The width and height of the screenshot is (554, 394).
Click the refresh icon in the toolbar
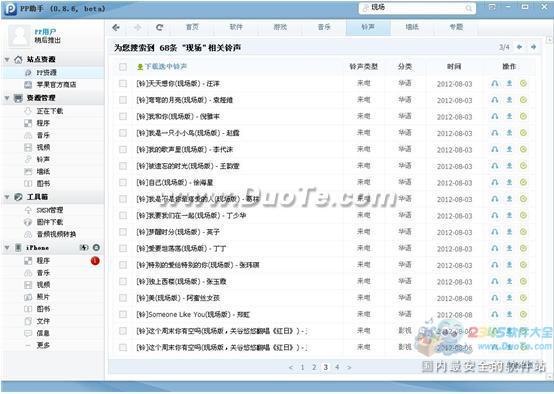160,27
